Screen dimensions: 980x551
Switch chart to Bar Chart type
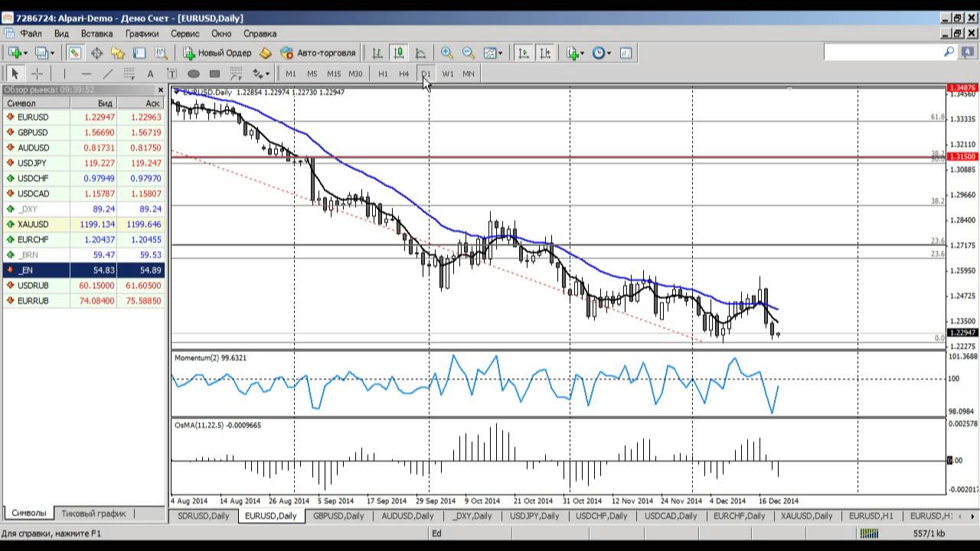377,53
